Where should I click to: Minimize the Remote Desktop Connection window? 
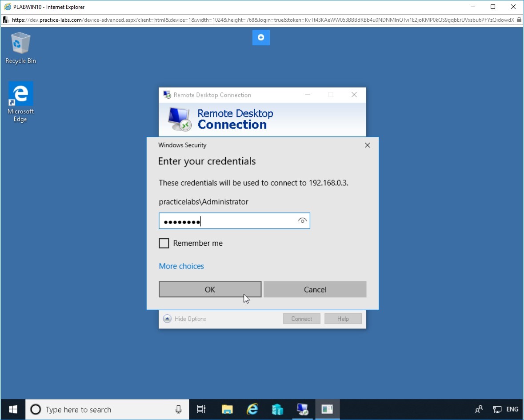[308, 95]
